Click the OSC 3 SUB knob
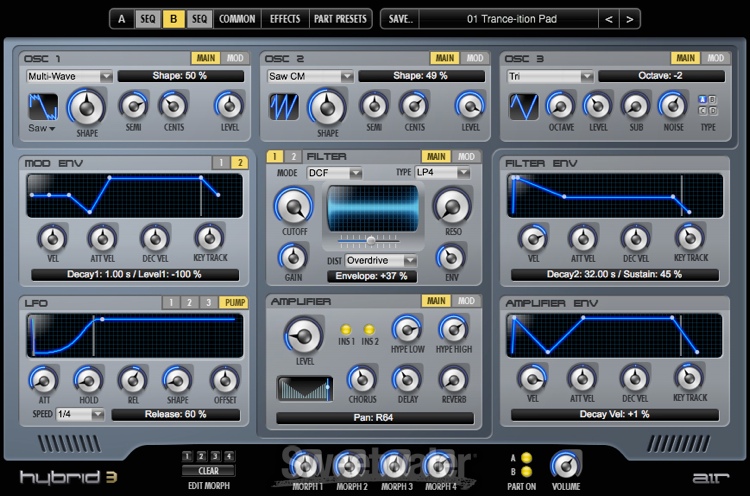This screenshot has height=496, width=750. pyautogui.click(x=636, y=106)
